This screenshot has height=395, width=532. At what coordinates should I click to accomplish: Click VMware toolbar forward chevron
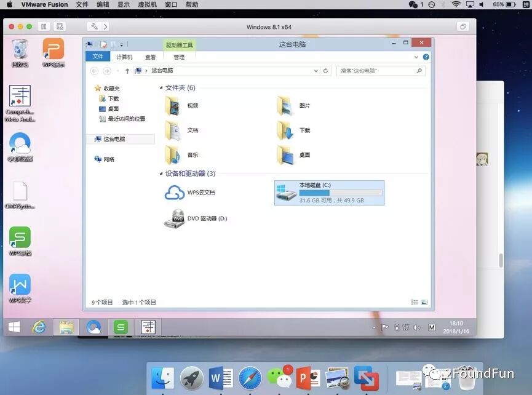click(x=106, y=26)
